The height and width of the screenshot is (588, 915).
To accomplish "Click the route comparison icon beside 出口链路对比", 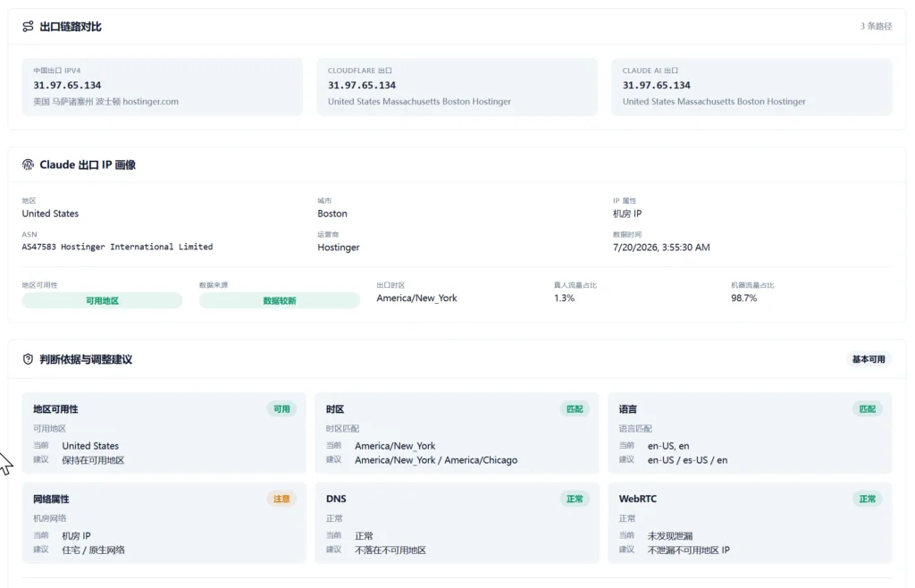I will tap(28, 26).
